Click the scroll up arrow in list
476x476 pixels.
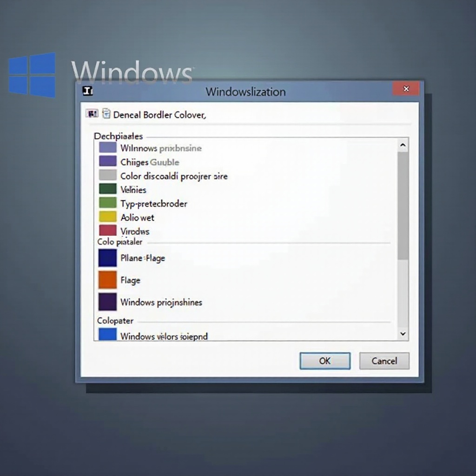[403, 145]
